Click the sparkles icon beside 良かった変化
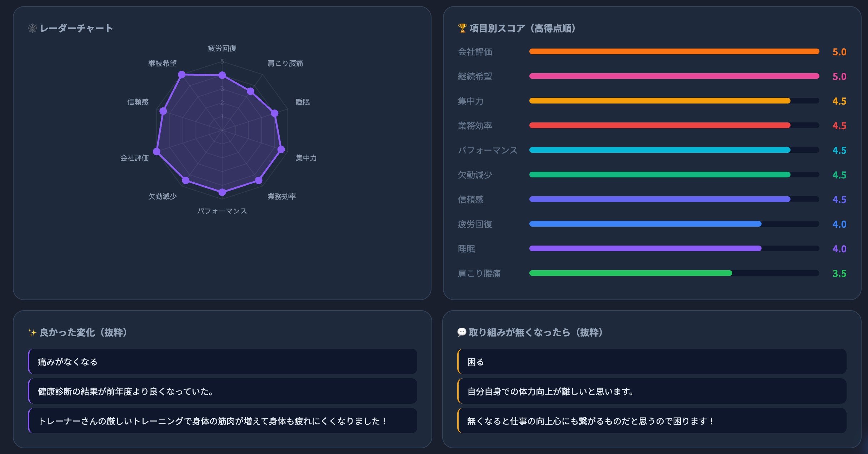This screenshot has width=868, height=454. tap(32, 333)
